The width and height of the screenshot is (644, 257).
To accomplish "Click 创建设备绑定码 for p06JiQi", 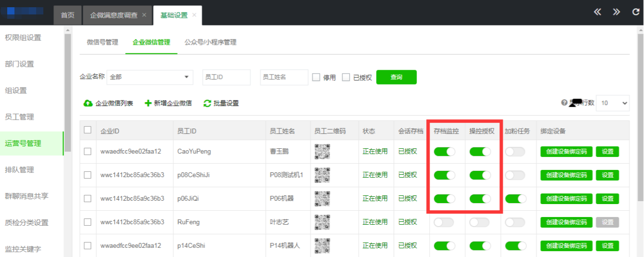I will pyautogui.click(x=566, y=199).
